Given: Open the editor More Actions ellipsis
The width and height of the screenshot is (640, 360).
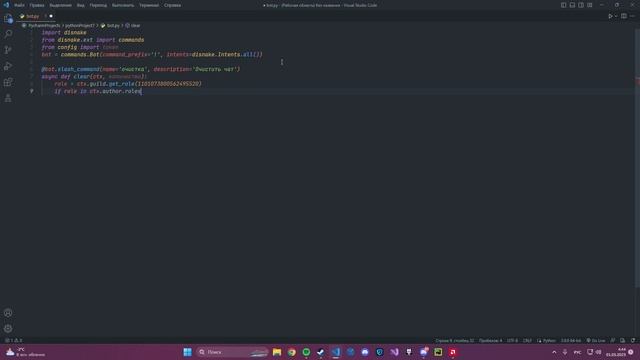Looking at the screenshot, I should point(632,16).
